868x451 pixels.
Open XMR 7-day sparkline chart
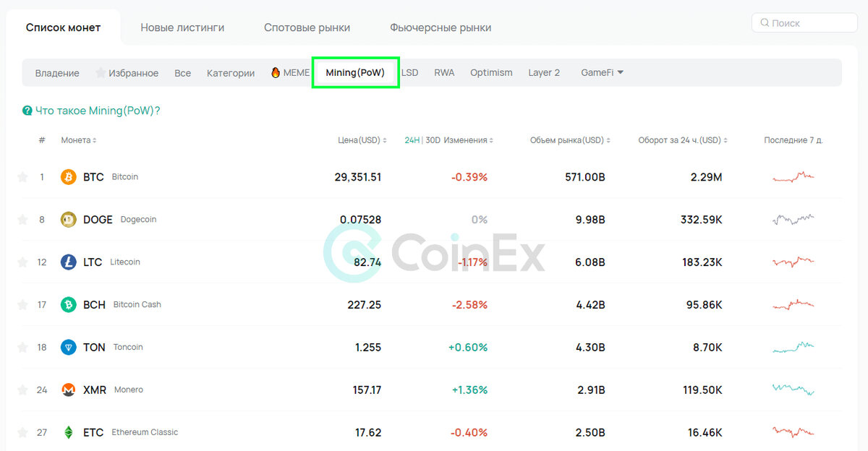point(793,390)
